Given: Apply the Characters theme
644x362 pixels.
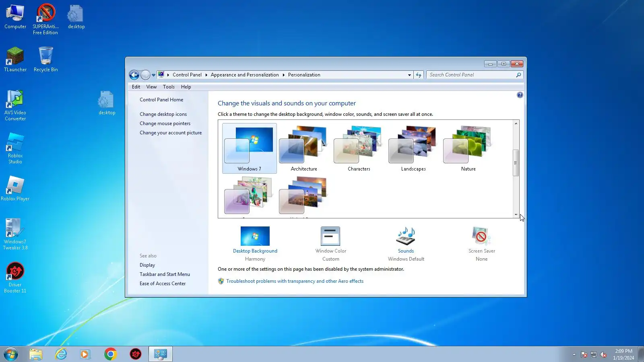Looking at the screenshot, I should tap(359, 148).
